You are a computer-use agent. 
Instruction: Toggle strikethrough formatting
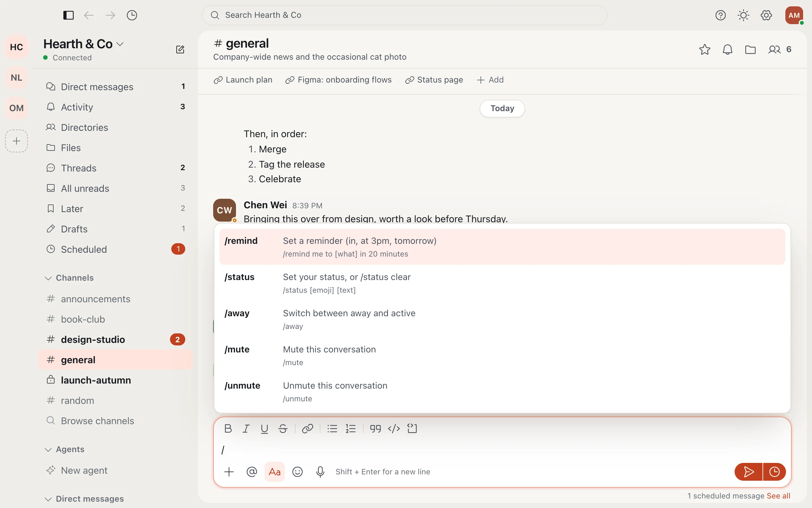[x=283, y=428]
